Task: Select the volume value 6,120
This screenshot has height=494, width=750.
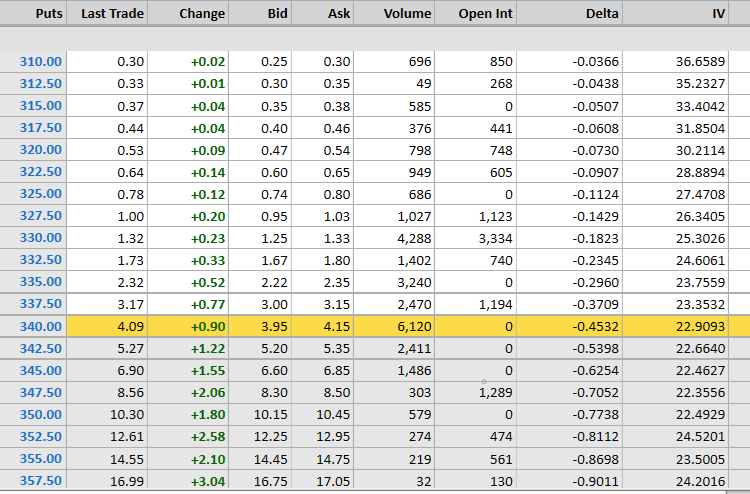Action: point(414,327)
